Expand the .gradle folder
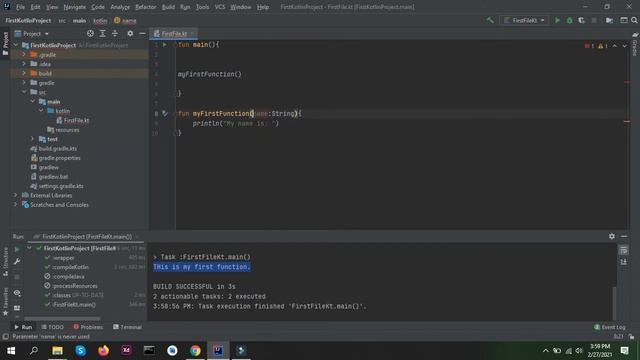 pos(24,54)
